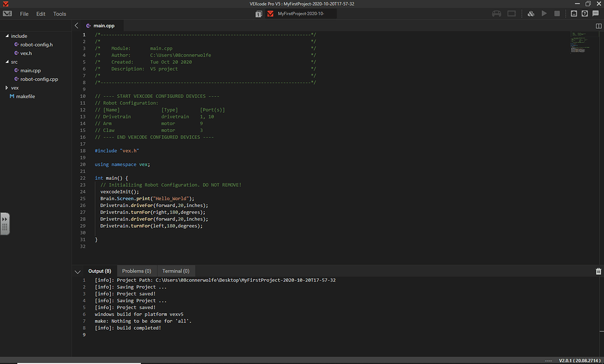Click the project name field to rename it
604x364 pixels.
301,13
